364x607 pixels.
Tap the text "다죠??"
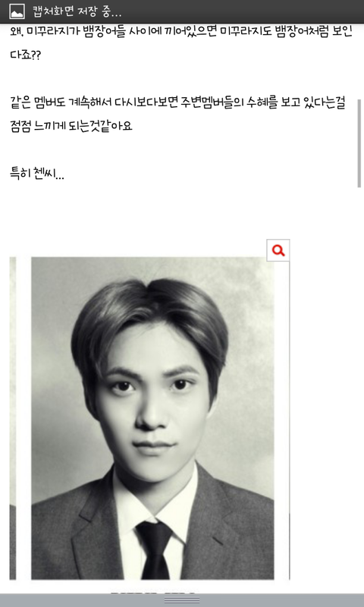[x=25, y=55]
